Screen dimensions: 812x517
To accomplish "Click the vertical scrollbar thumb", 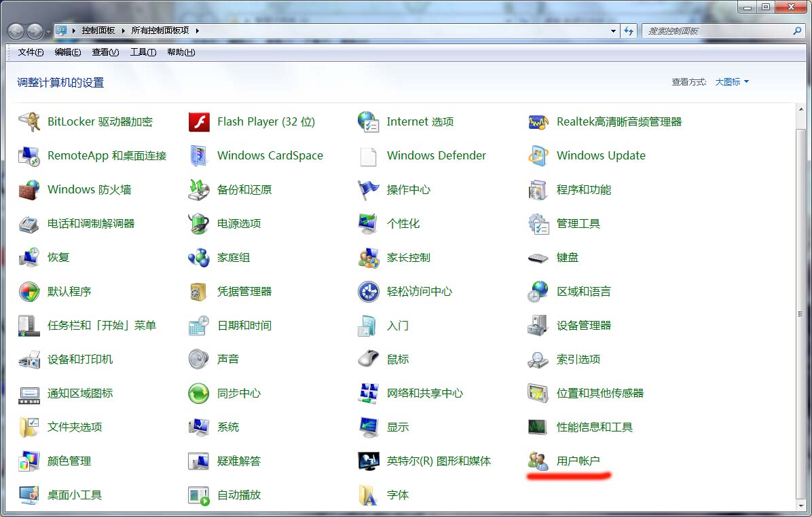I will click(800, 313).
